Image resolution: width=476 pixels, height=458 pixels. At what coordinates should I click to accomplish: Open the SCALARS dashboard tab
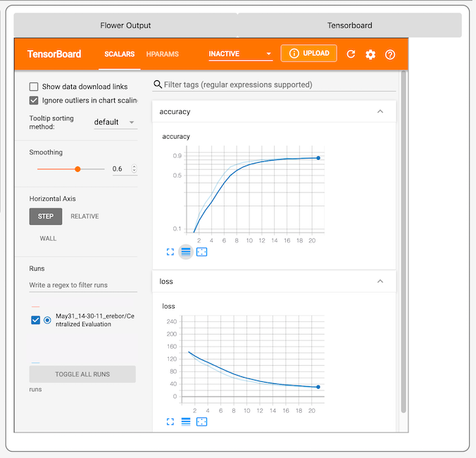pyautogui.click(x=119, y=54)
